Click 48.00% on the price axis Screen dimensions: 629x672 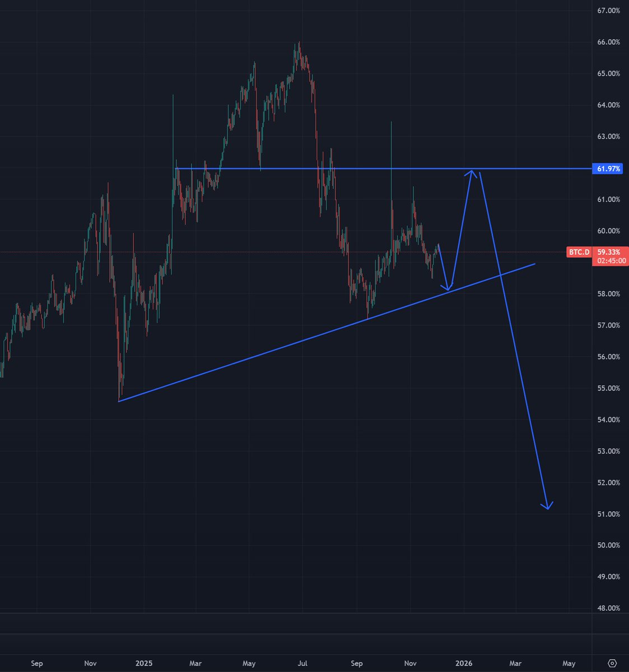click(608, 608)
